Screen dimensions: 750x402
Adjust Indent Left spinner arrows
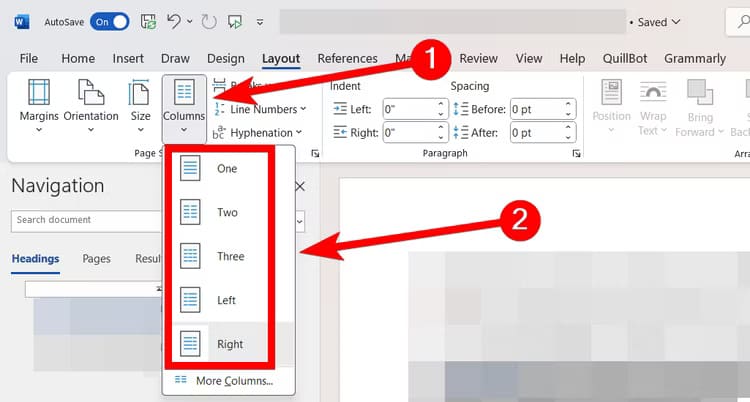pos(441,109)
